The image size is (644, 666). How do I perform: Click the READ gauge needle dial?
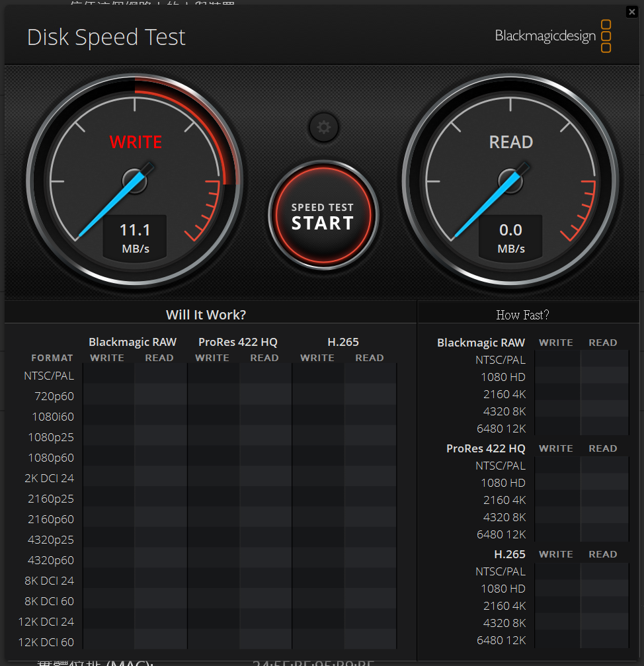pyautogui.click(x=510, y=181)
